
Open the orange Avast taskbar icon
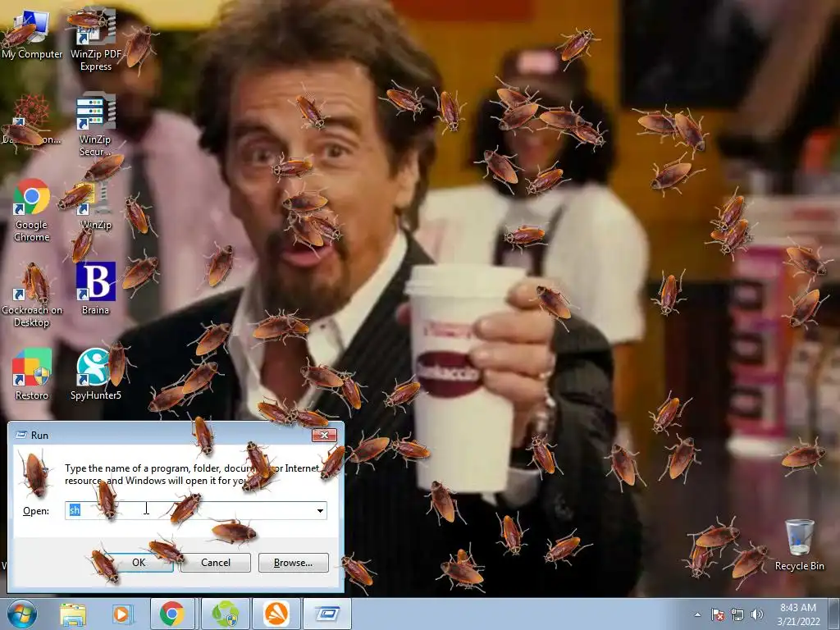[276, 614]
